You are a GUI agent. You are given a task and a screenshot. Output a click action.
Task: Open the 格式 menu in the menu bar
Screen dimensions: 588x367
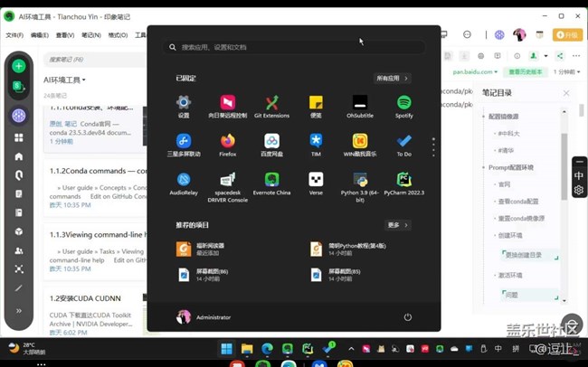coord(118,35)
